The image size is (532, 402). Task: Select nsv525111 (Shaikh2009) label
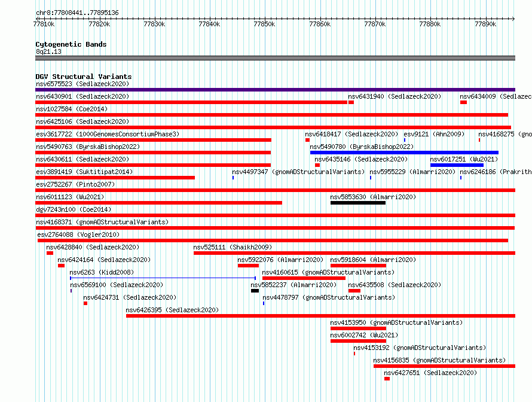coord(233,247)
